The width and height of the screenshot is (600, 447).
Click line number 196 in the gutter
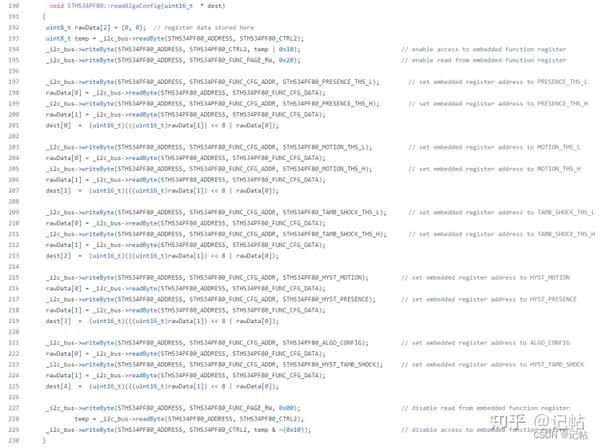14,71
